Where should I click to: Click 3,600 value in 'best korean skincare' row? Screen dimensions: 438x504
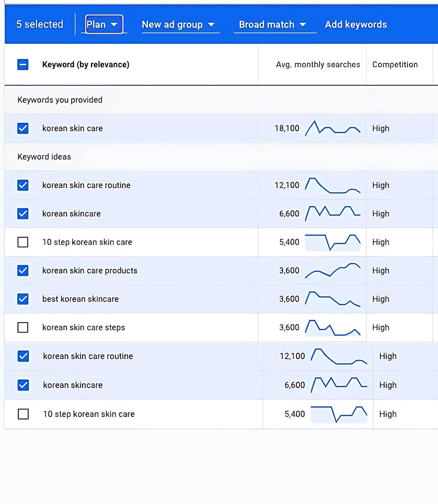click(289, 299)
